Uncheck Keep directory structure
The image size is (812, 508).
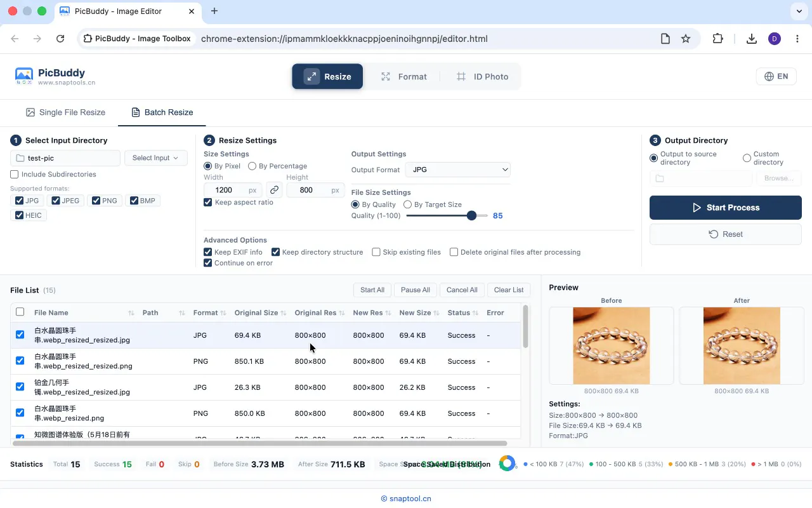275,252
